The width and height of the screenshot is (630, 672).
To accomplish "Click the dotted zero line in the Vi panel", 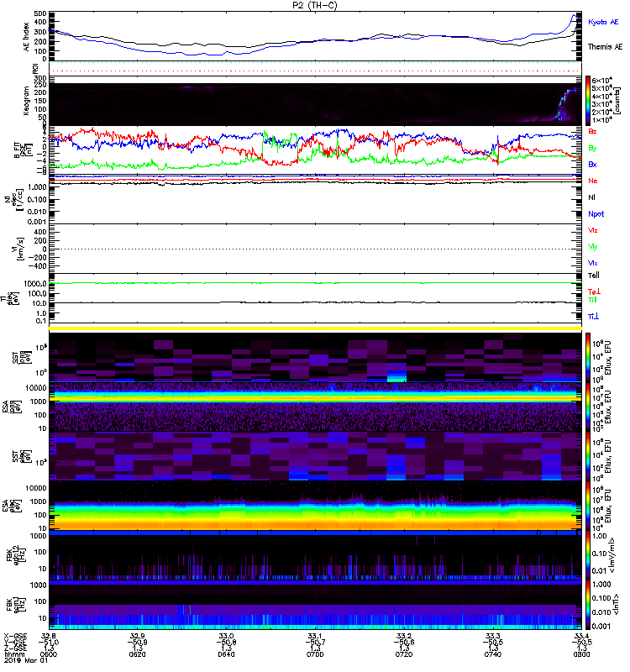I will (316, 249).
